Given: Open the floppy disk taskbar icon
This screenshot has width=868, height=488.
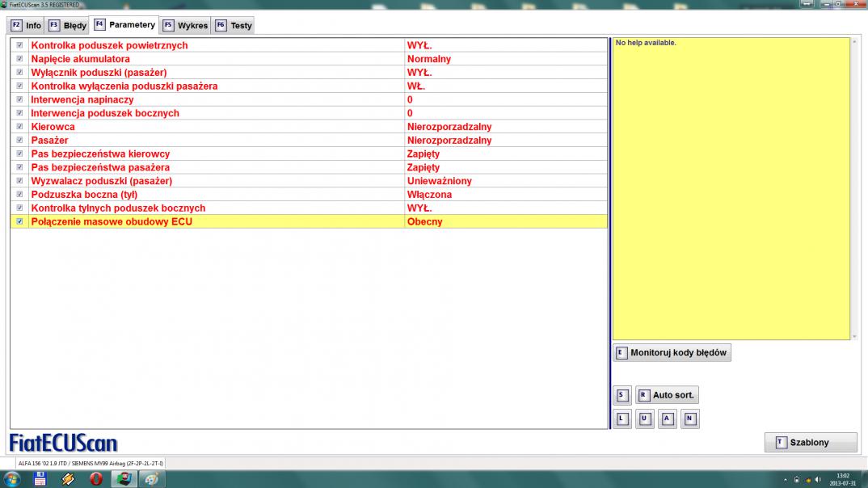Looking at the screenshot, I should [x=40, y=478].
